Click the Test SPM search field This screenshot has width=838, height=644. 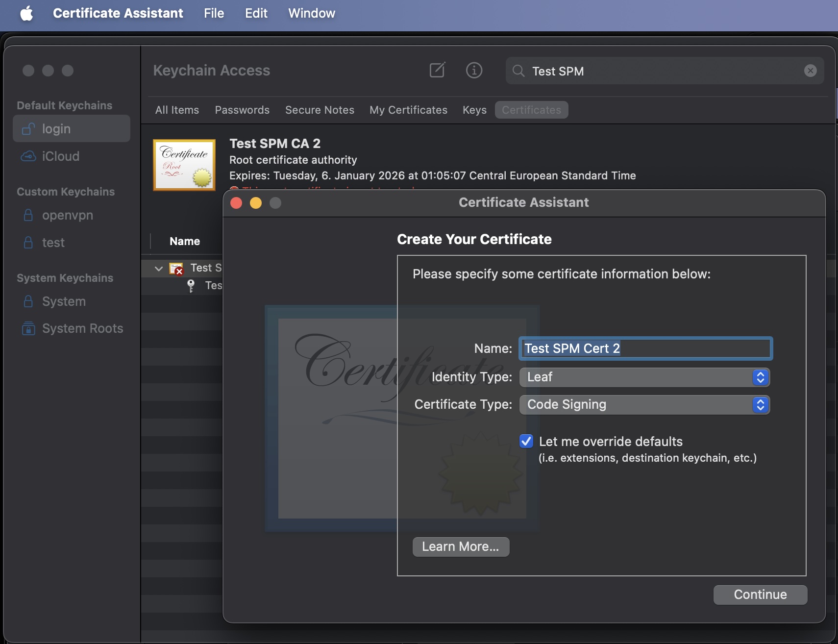[x=664, y=71]
